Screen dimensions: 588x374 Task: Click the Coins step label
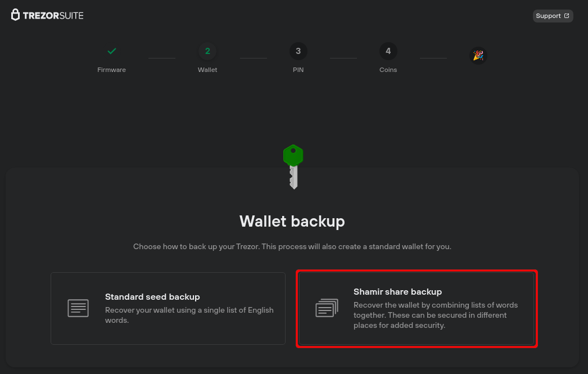(388, 70)
